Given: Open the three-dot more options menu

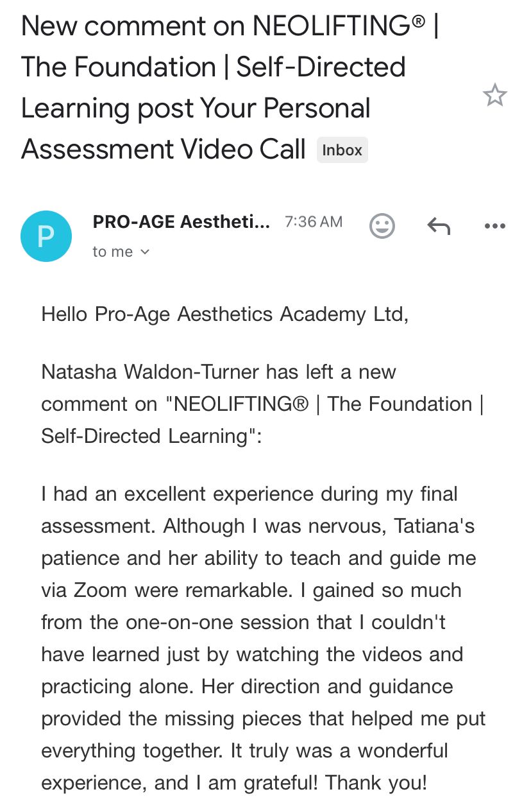Looking at the screenshot, I should [494, 226].
